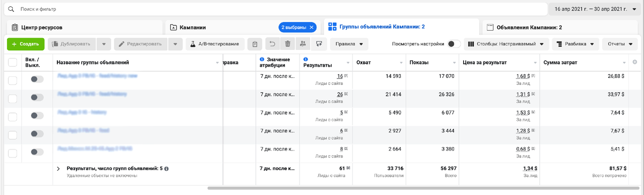Image resolution: width=644 pixels, height=195 pixels.
Task: Click the A/B-тестирование button
Action: point(216,44)
